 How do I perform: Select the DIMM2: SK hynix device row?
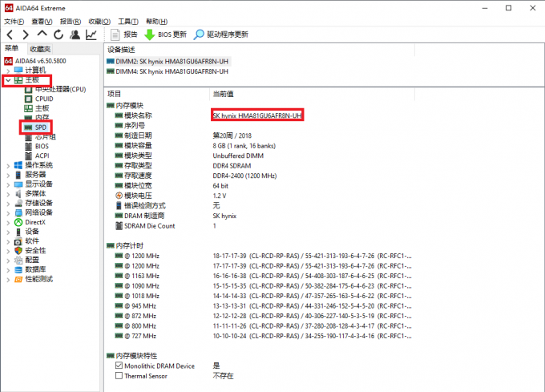point(168,62)
